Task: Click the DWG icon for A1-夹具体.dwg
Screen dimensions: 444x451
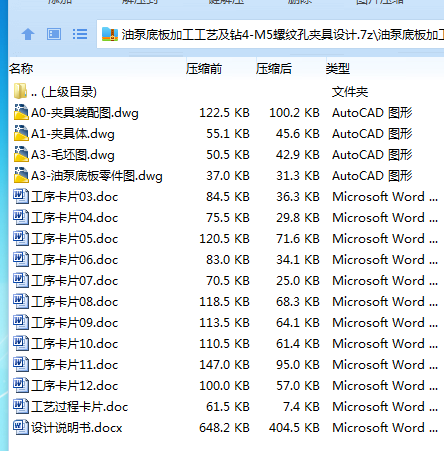Action: pyautogui.click(x=21, y=133)
